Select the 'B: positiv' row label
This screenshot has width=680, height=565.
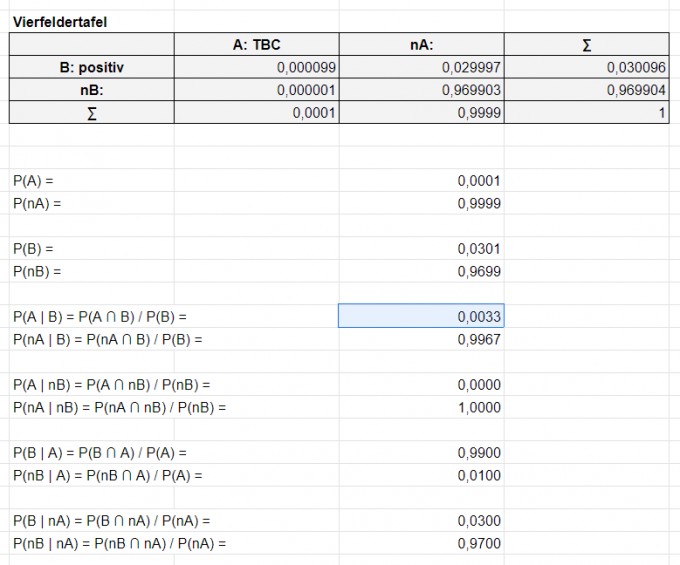coord(91,67)
